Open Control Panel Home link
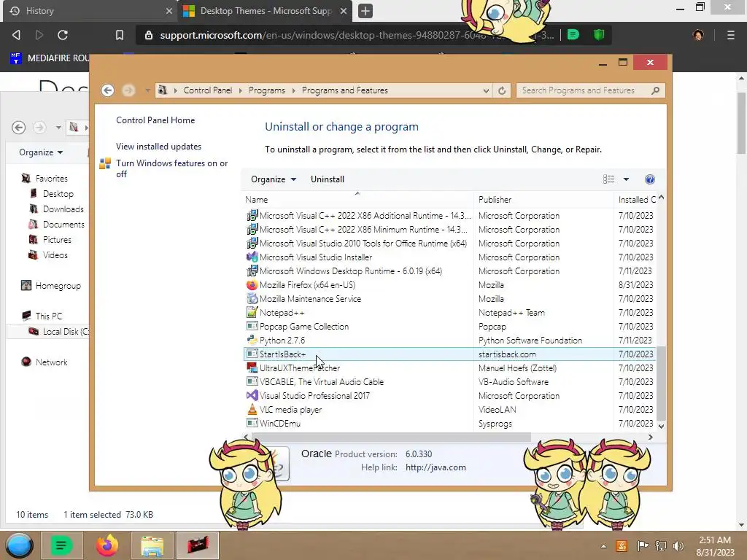Screen dimensions: 747x560 pos(155,120)
